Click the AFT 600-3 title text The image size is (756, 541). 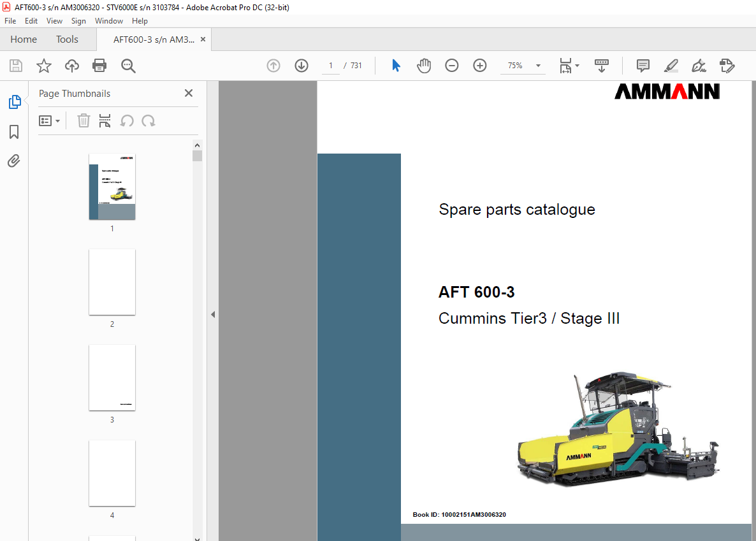[476, 292]
